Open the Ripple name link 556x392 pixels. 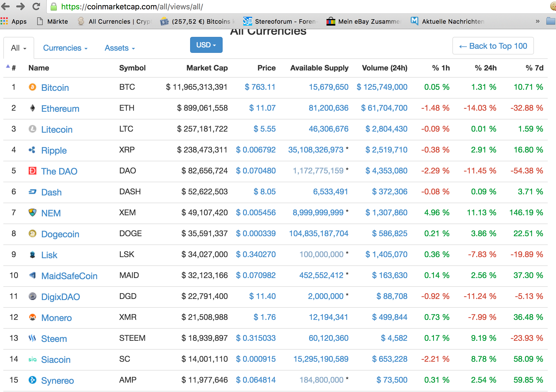[x=54, y=150]
